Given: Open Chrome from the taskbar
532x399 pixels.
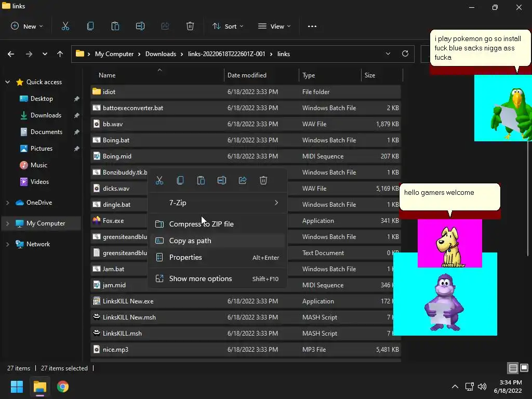Looking at the screenshot, I should click(x=63, y=387).
